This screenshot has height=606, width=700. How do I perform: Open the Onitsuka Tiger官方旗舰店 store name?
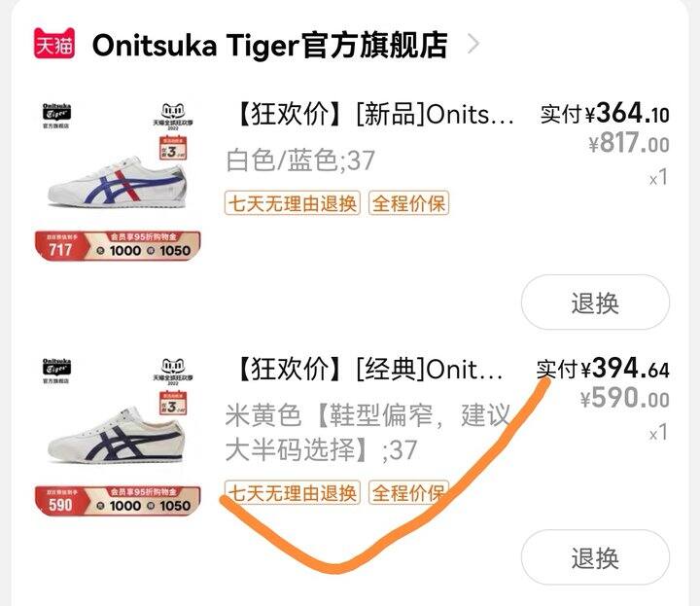[x=269, y=45]
